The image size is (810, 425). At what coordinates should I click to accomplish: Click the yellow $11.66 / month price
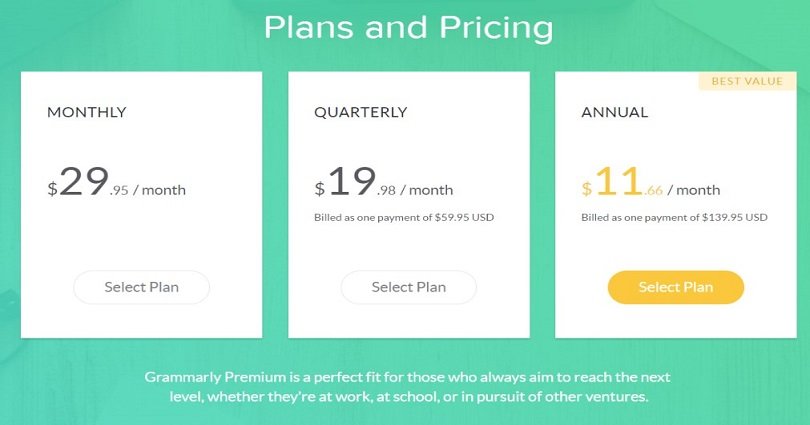[x=650, y=182]
